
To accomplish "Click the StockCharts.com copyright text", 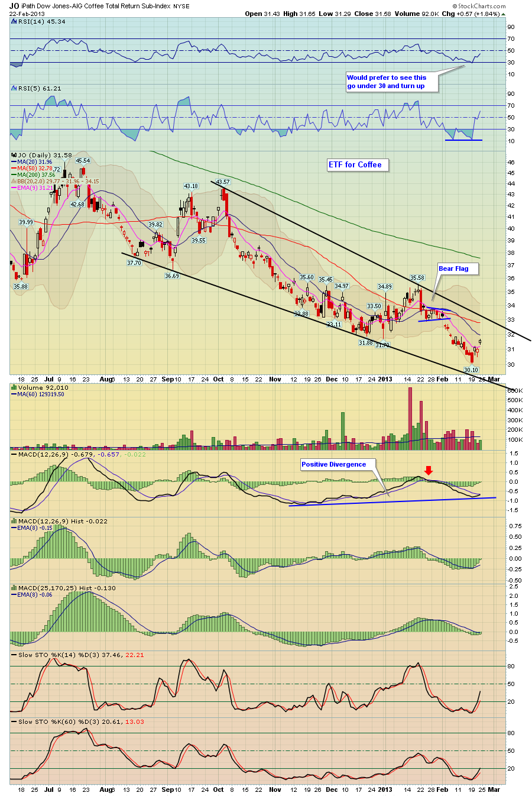I will pos(479,7).
